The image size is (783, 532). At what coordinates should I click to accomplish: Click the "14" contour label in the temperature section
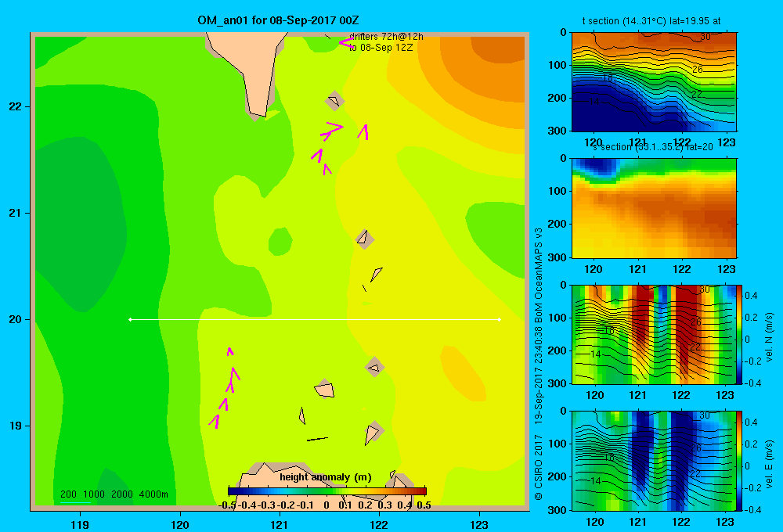click(594, 102)
